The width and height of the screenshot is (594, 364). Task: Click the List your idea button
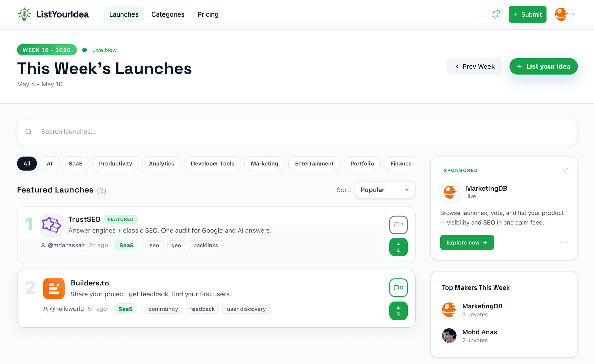tap(543, 66)
